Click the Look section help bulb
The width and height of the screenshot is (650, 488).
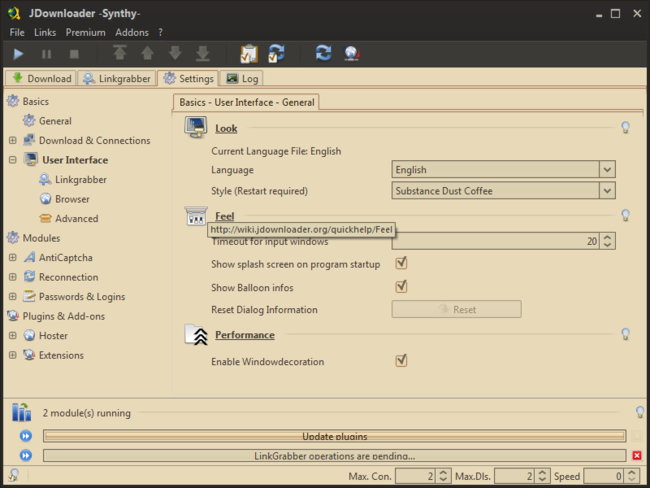tap(626, 127)
